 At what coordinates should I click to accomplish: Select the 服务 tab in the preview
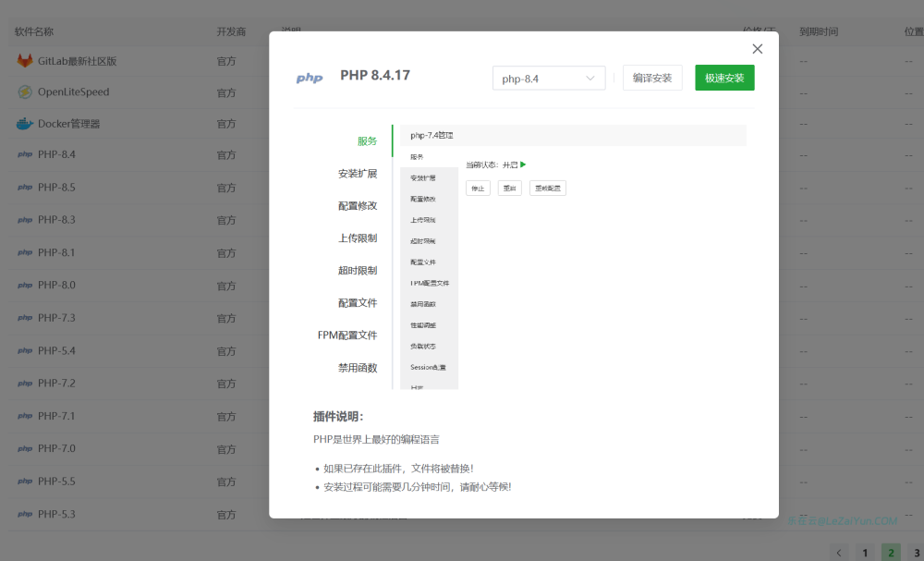point(367,140)
